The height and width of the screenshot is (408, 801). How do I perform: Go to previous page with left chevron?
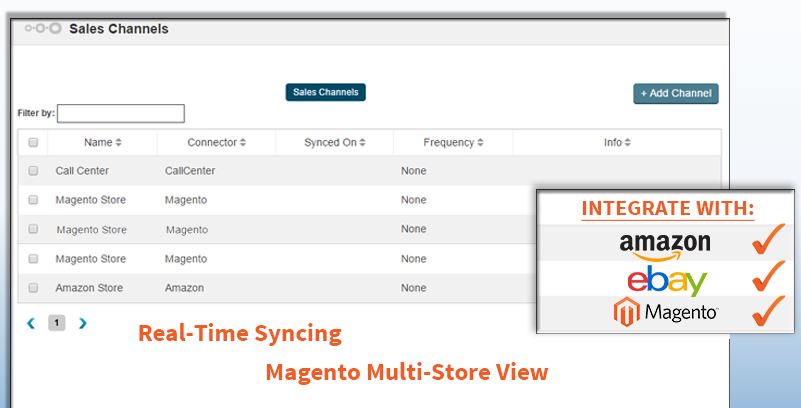pos(31,323)
